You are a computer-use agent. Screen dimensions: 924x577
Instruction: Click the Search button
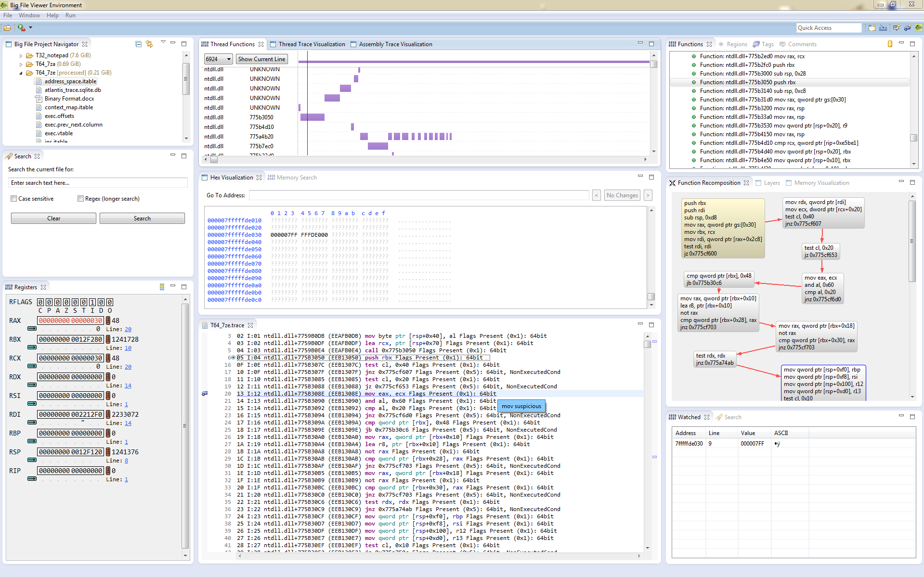pyautogui.click(x=142, y=218)
